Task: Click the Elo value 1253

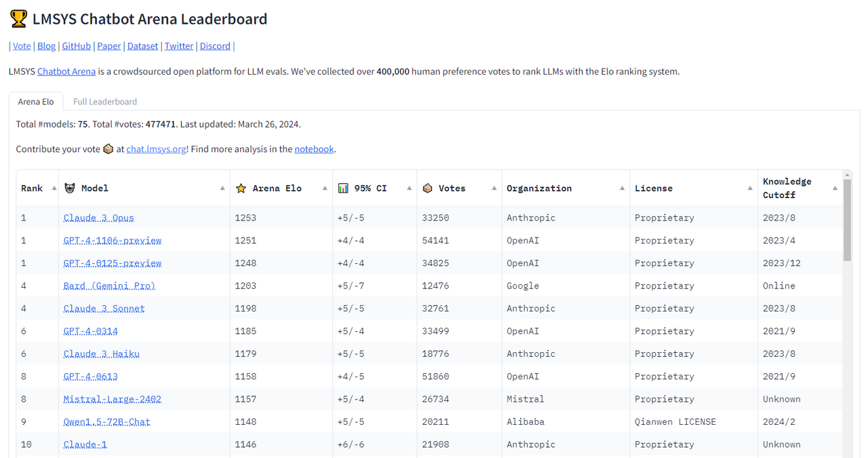Action: point(246,218)
